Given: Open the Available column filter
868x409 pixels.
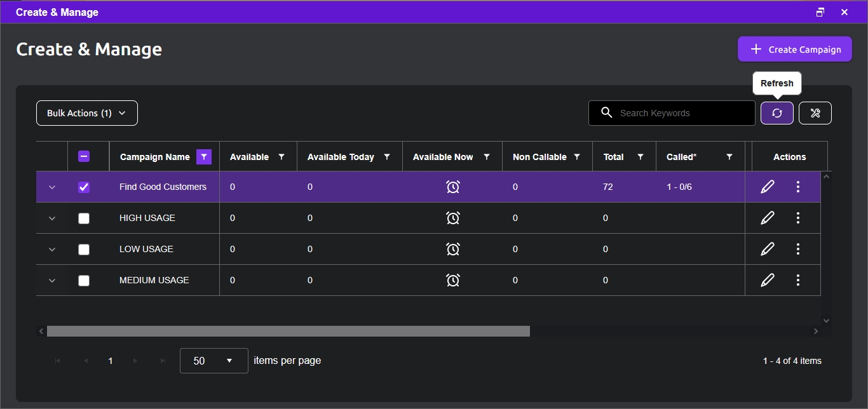Looking at the screenshot, I should point(281,157).
